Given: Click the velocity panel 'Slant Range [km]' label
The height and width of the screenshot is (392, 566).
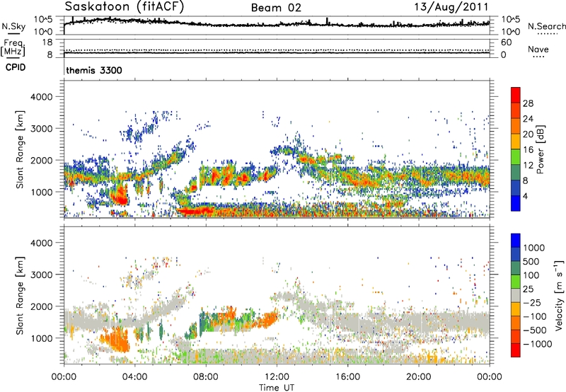Looking at the screenshot, I should (20, 295).
